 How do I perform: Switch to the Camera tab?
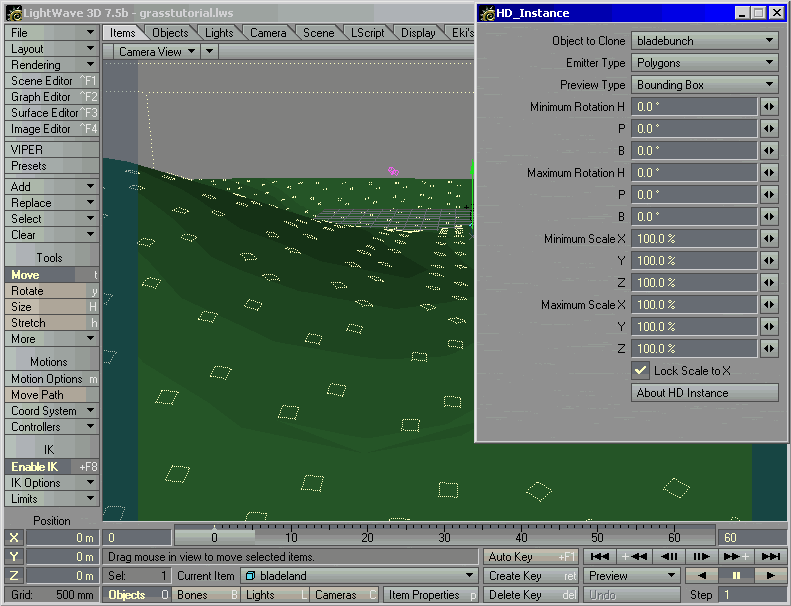[x=268, y=33]
